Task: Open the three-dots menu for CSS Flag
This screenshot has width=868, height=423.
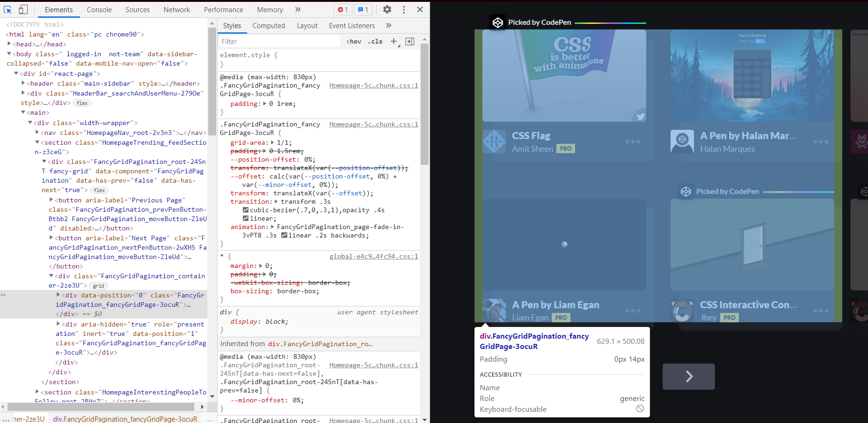Action: pos(633,141)
